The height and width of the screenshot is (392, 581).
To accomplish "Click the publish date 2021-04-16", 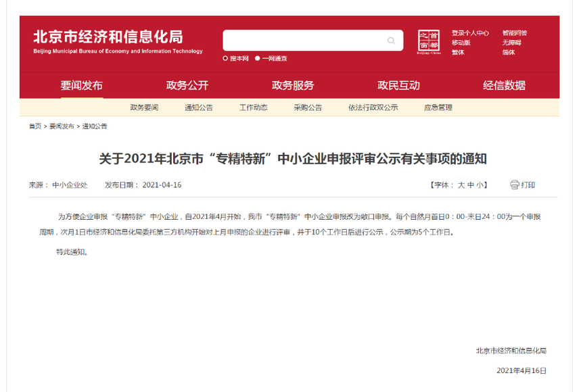I will [x=162, y=185].
